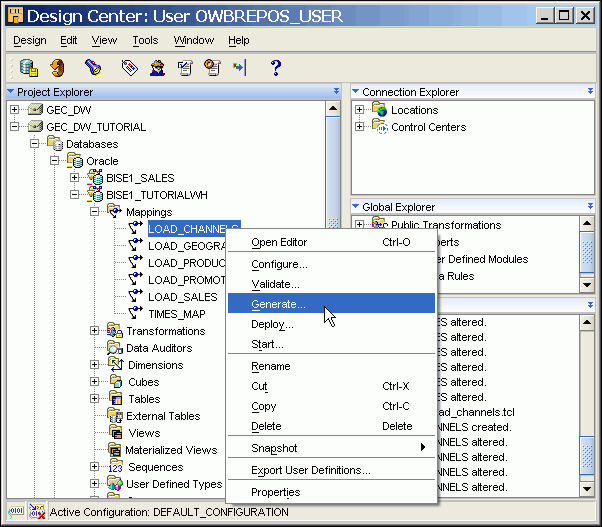Click the Oracle database folder icon
The image size is (602, 527).
pyautogui.click(x=75, y=160)
